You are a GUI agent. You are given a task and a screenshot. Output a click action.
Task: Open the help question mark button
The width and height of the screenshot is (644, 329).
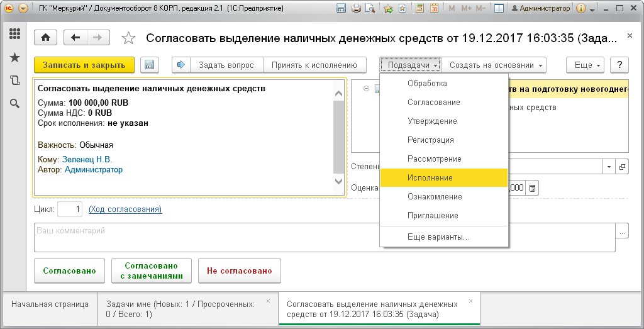pyautogui.click(x=619, y=65)
